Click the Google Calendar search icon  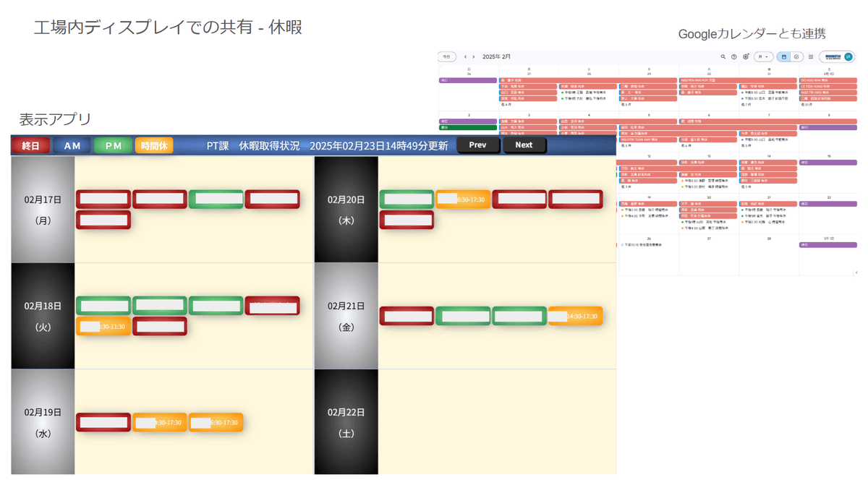click(723, 56)
